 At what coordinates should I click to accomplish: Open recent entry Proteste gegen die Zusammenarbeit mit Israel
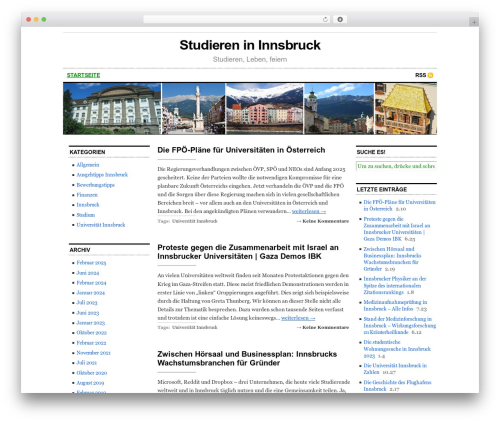[x=397, y=229]
